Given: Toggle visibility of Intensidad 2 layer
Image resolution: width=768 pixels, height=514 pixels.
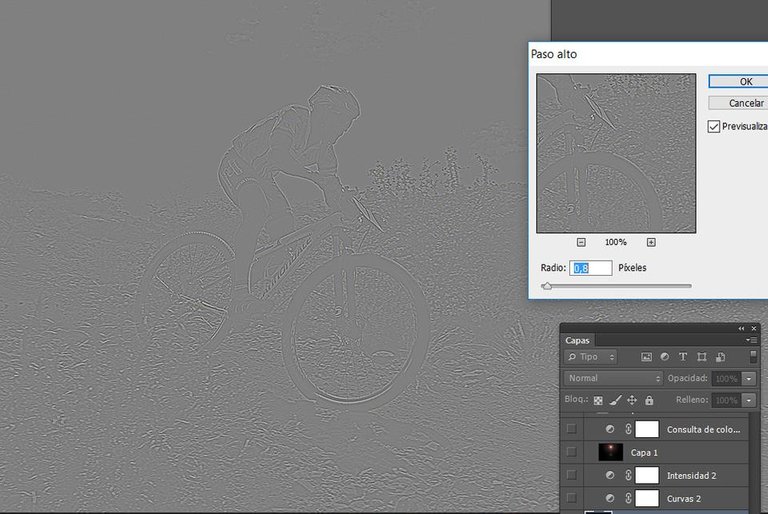Looking at the screenshot, I should (x=571, y=475).
